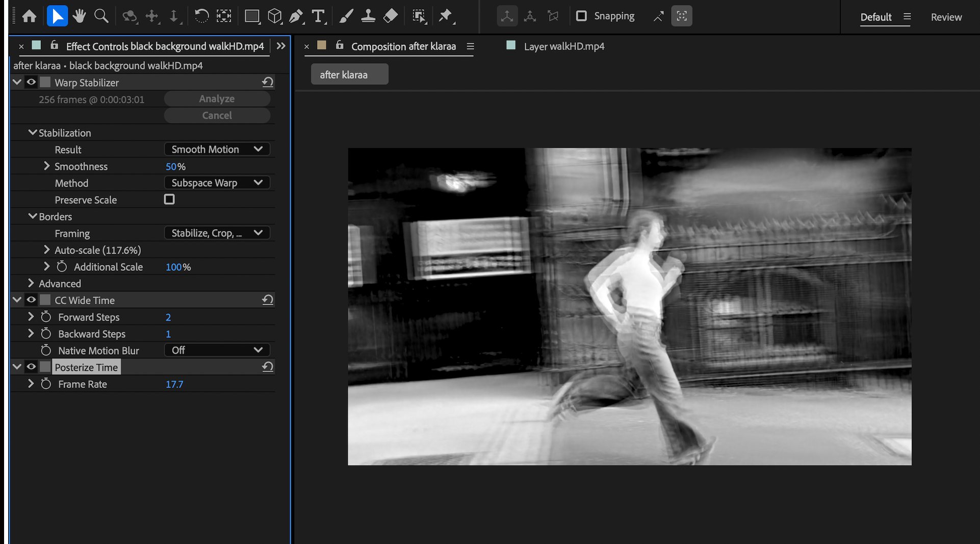Click the Smoothness 50% value
This screenshot has height=544, width=980.
coord(175,166)
